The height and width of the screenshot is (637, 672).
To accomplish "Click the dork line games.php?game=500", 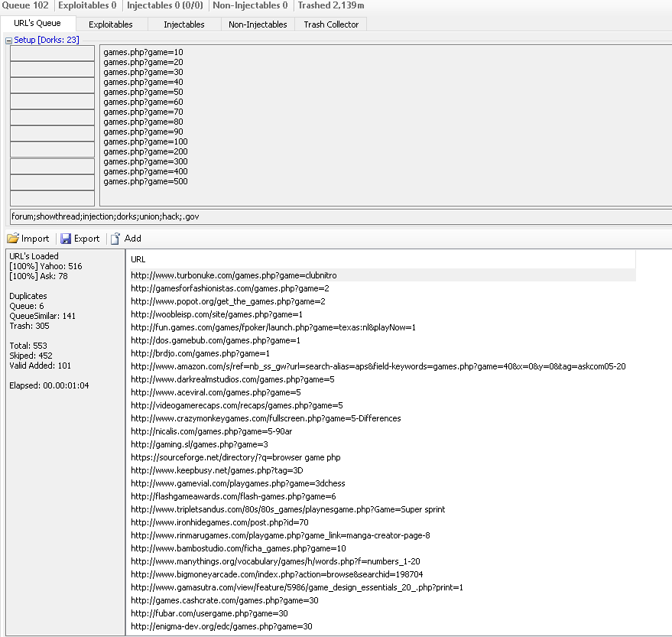I will (x=145, y=181).
